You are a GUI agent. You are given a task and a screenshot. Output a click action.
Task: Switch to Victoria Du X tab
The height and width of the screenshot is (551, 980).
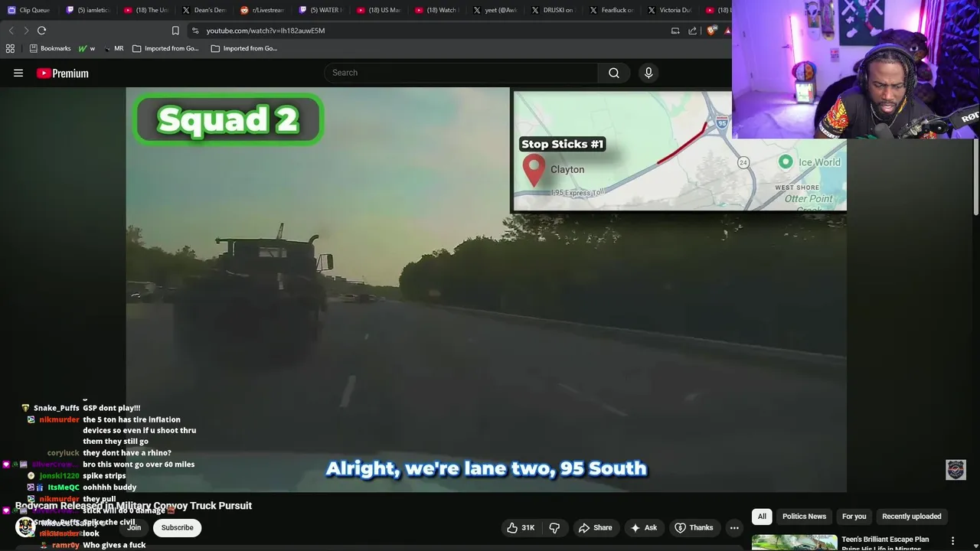[669, 10]
